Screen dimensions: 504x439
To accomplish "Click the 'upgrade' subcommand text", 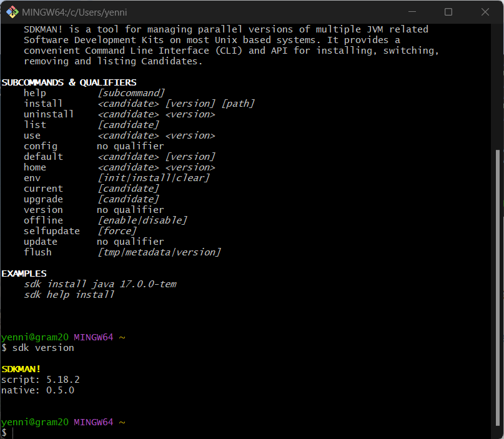I will point(43,199).
